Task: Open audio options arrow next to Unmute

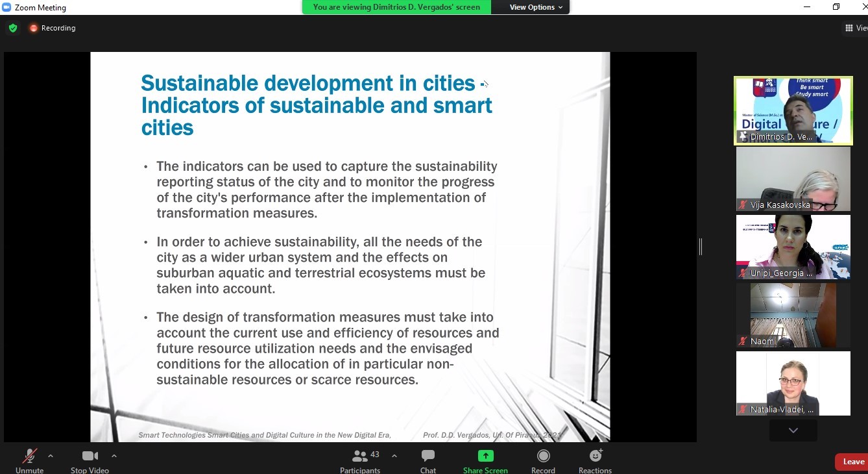Action: (x=51, y=456)
